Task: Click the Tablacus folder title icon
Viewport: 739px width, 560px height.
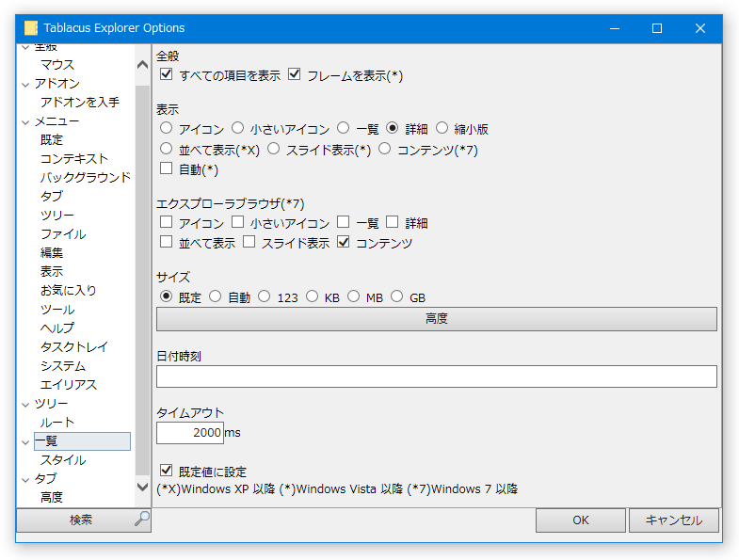Action: tap(31, 28)
